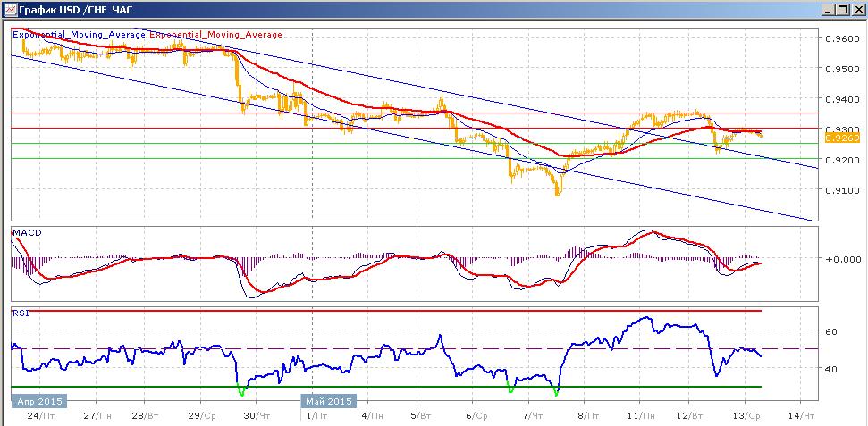Select the RSI indicator panel label
Screen dimensions: 868x426
click(x=18, y=313)
